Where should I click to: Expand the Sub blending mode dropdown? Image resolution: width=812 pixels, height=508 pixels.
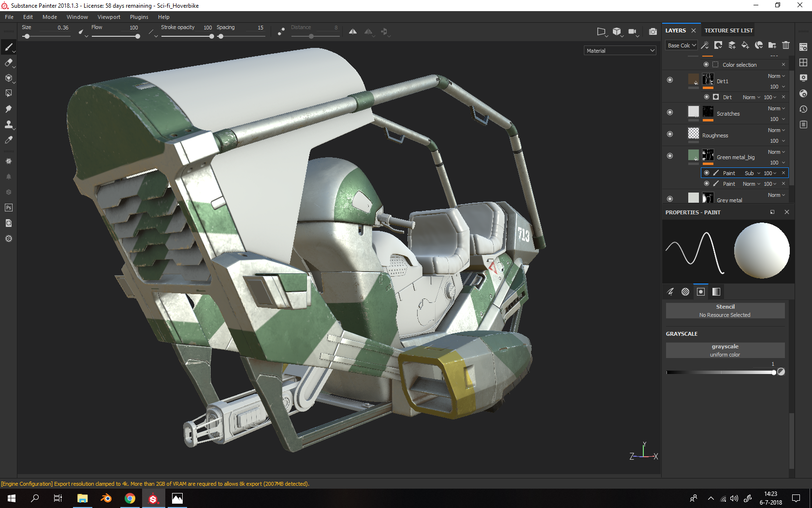(752, 173)
